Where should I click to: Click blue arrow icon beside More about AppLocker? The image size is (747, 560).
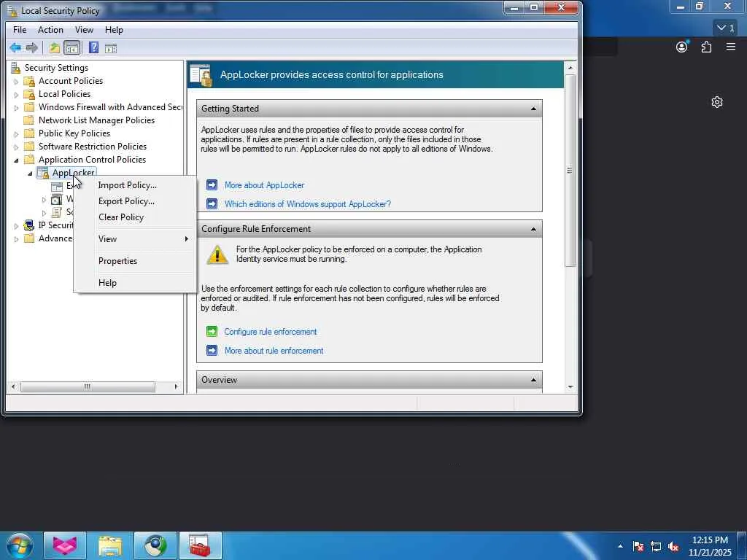(x=212, y=184)
